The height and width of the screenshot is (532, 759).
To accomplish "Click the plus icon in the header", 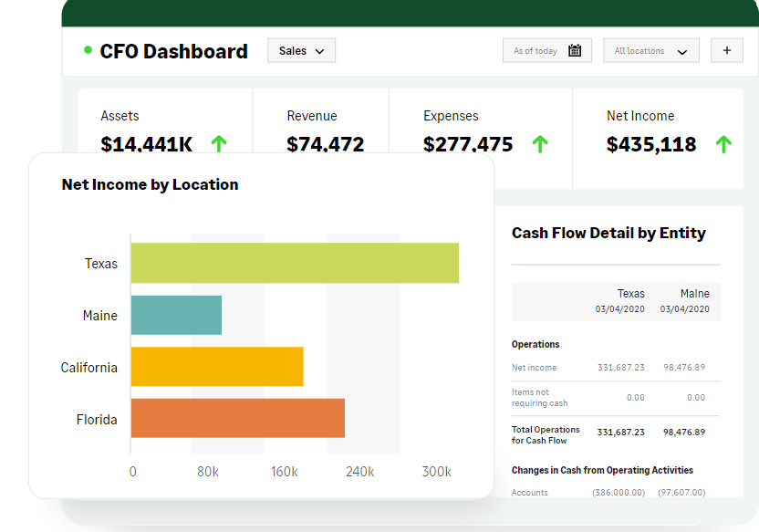I will point(726,50).
